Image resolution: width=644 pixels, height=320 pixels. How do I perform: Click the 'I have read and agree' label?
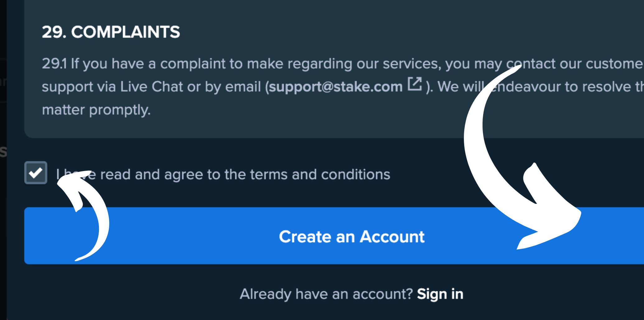tap(223, 174)
